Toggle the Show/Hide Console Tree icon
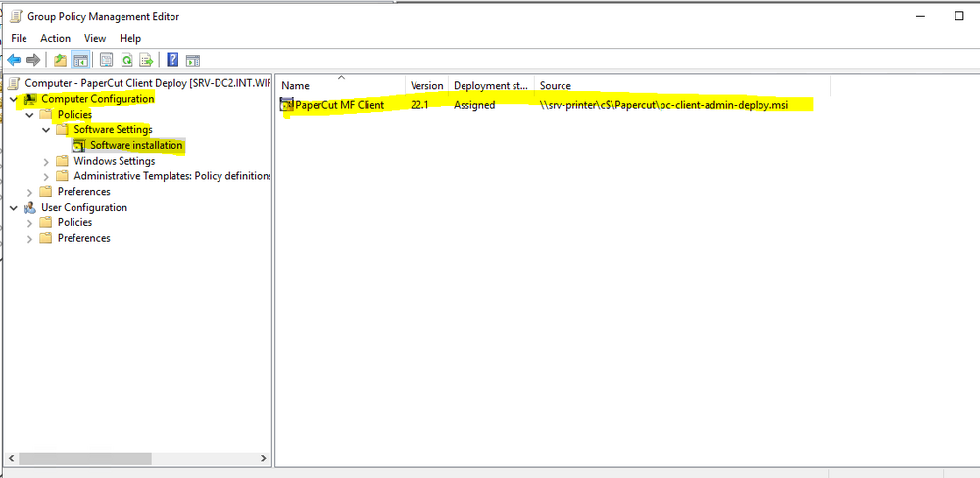 [x=80, y=60]
